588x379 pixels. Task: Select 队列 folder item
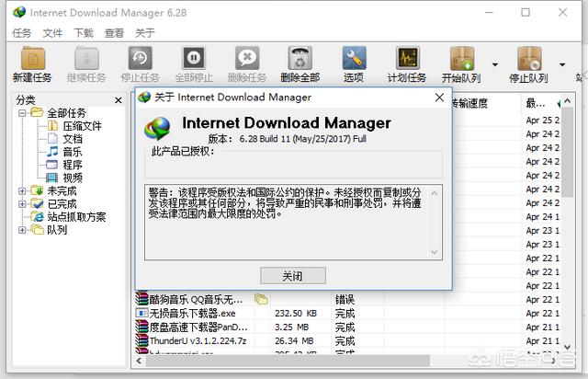tap(57, 230)
